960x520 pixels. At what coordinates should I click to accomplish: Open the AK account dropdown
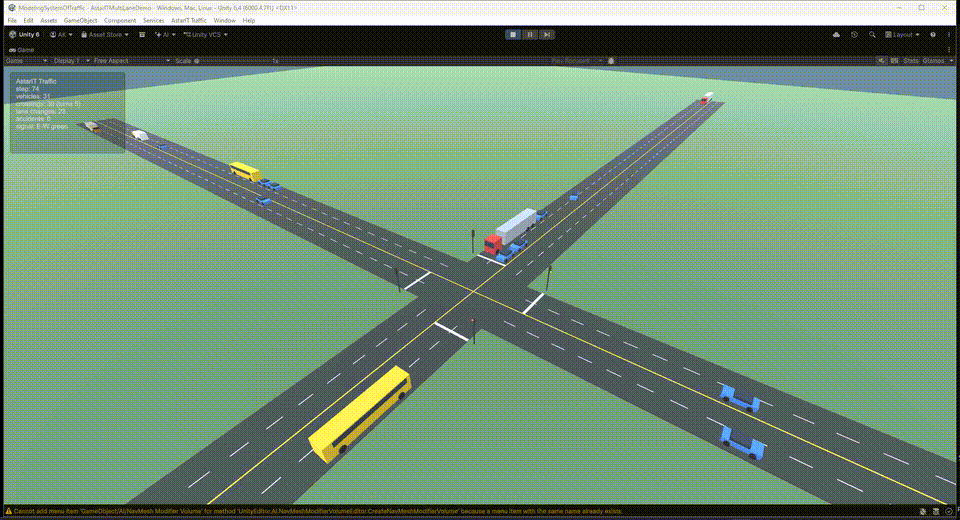pos(61,35)
